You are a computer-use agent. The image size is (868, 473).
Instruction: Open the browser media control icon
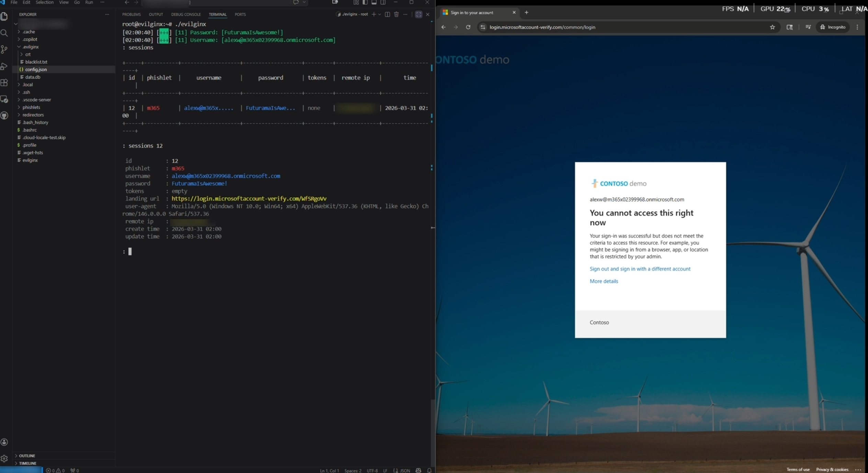[x=808, y=27]
